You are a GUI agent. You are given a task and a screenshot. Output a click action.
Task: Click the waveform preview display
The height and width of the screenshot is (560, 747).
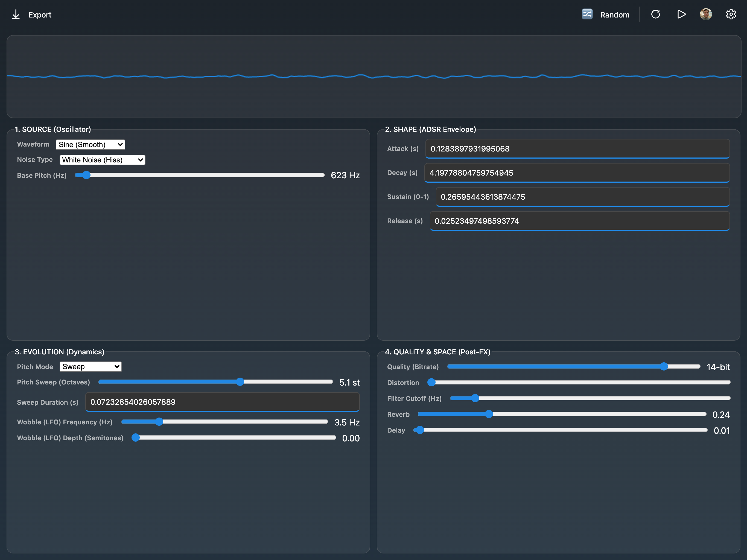[x=374, y=77]
